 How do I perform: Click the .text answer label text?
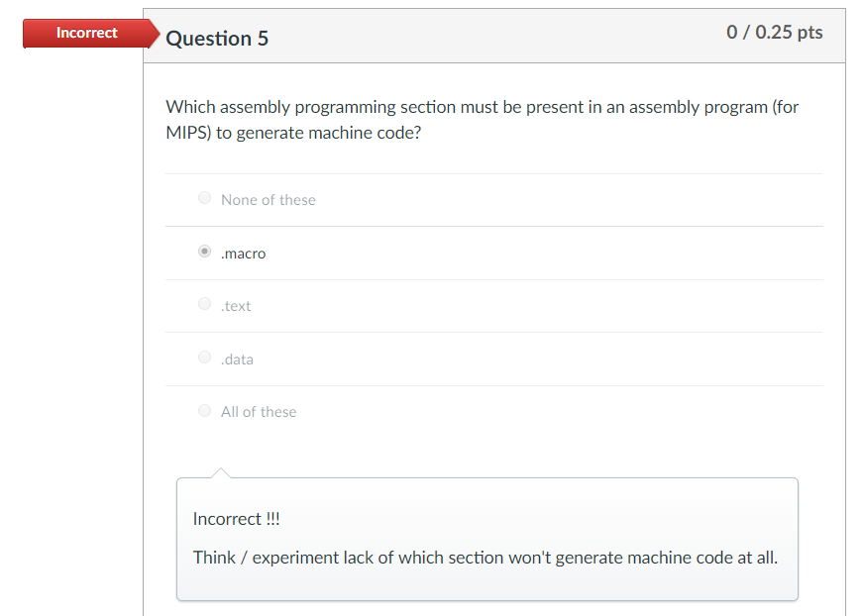[236, 305]
